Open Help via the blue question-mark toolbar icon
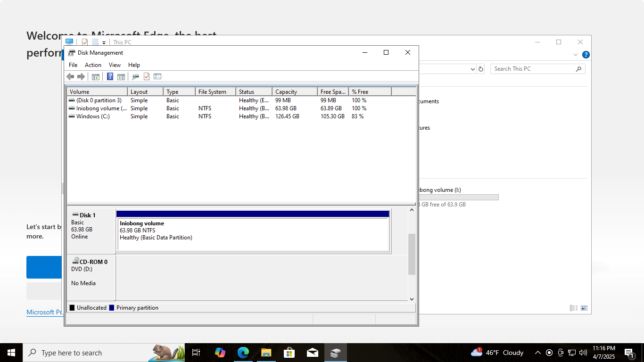 [110, 76]
